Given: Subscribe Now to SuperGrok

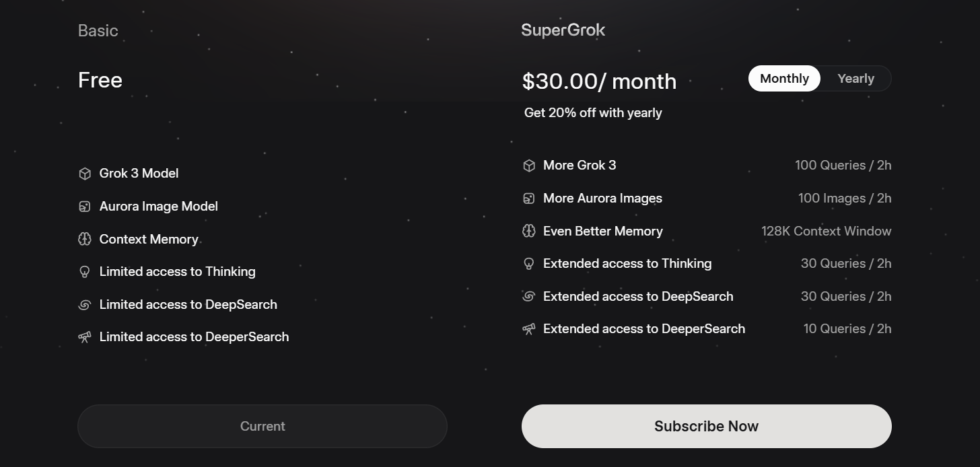Looking at the screenshot, I should click(706, 426).
